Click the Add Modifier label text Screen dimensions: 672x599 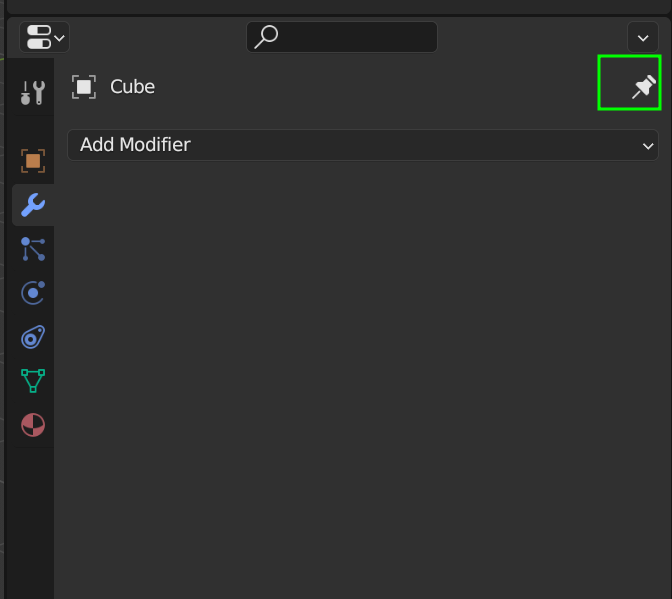[x=135, y=145]
